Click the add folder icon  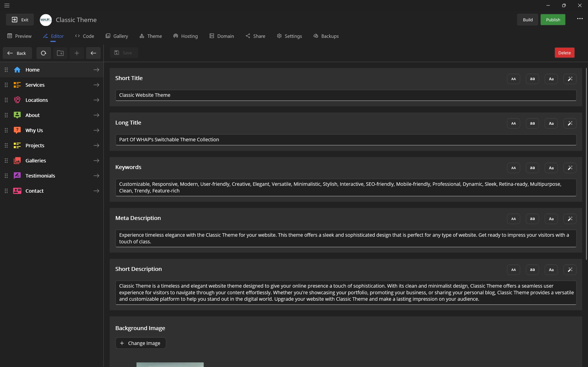(x=60, y=53)
